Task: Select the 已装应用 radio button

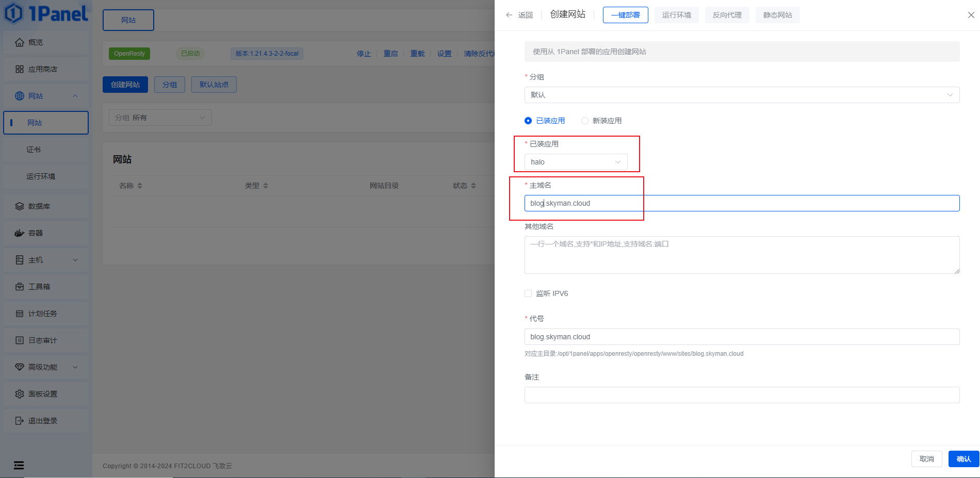Action: 528,121
